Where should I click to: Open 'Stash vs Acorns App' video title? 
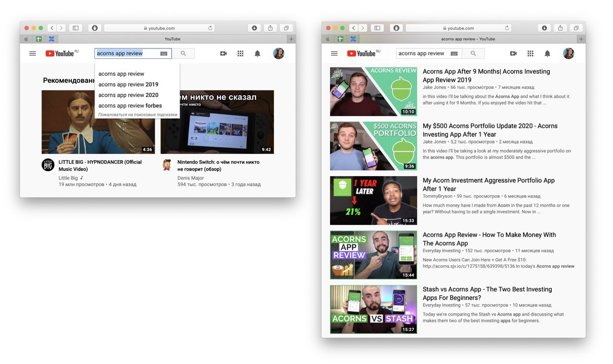point(487,294)
